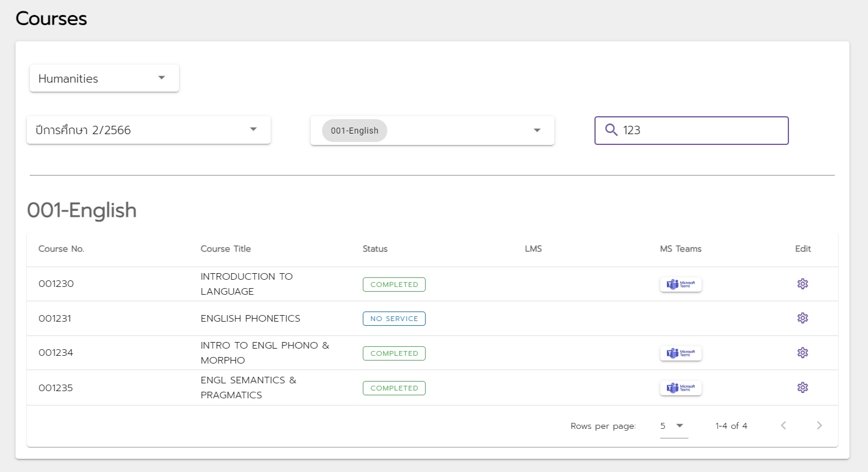
Task: Go to next page of courses
Action: 819,426
